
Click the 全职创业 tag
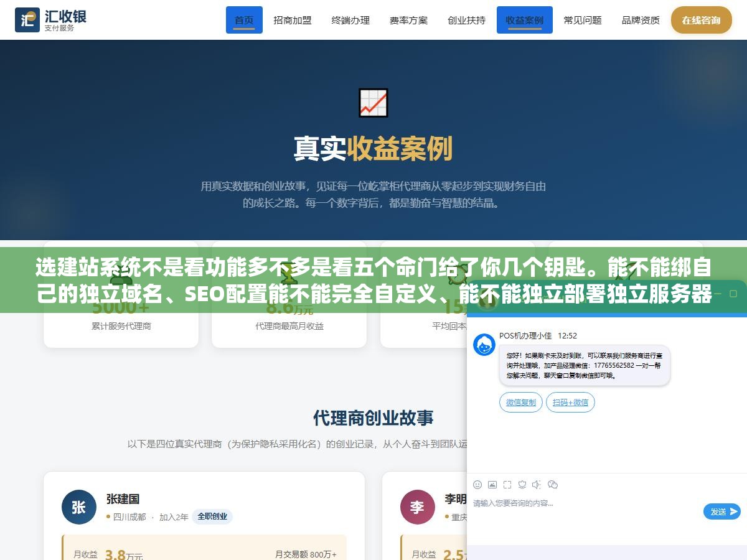(x=212, y=516)
